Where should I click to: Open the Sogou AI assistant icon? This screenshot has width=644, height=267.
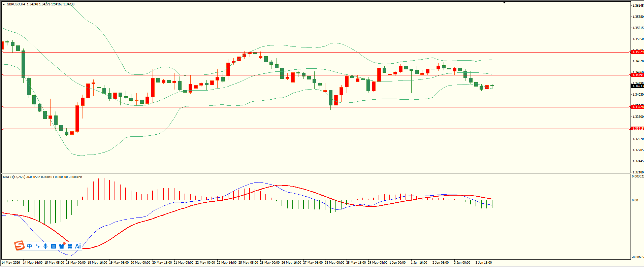click(x=78, y=246)
